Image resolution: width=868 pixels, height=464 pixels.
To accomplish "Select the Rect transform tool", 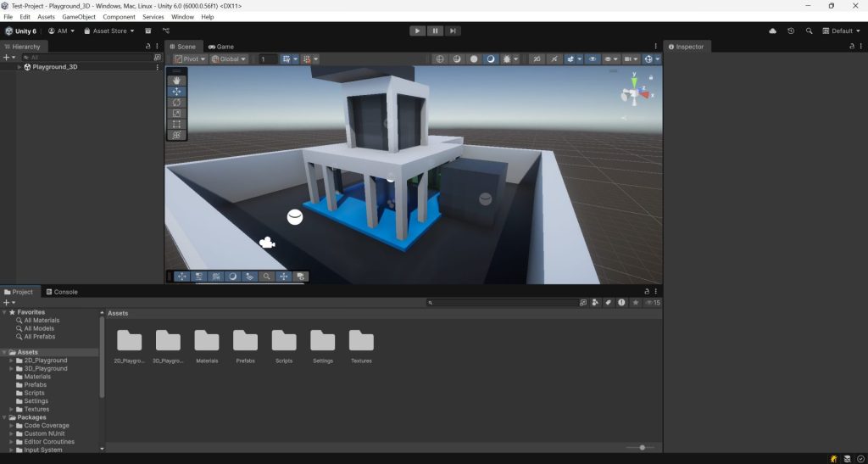I will pos(176,125).
